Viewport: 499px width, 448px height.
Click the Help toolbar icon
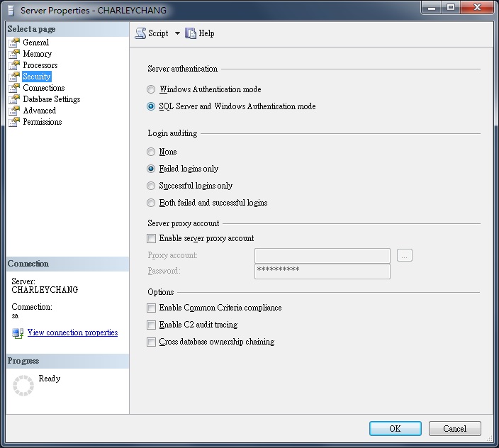pos(191,33)
